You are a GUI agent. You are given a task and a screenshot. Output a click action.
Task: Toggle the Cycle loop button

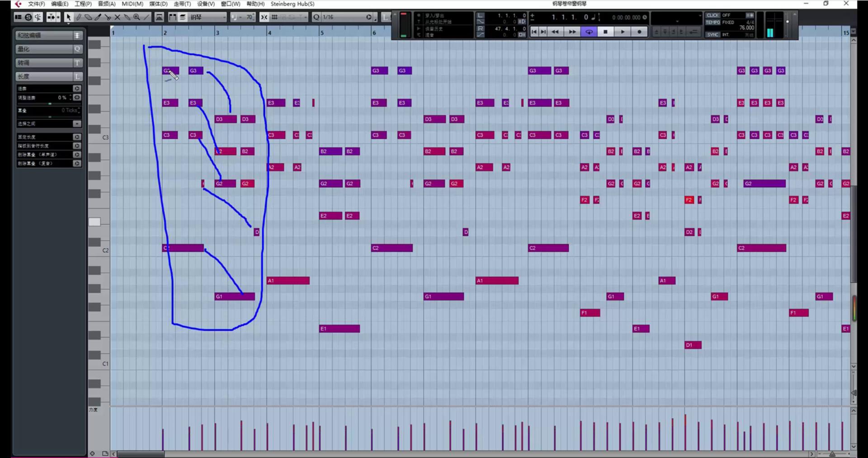coord(589,32)
